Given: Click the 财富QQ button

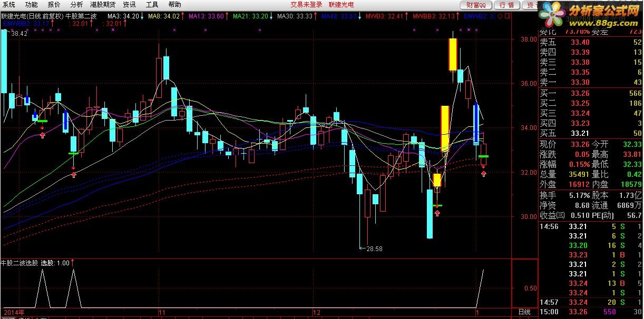Looking at the screenshot, I should [476, 5].
